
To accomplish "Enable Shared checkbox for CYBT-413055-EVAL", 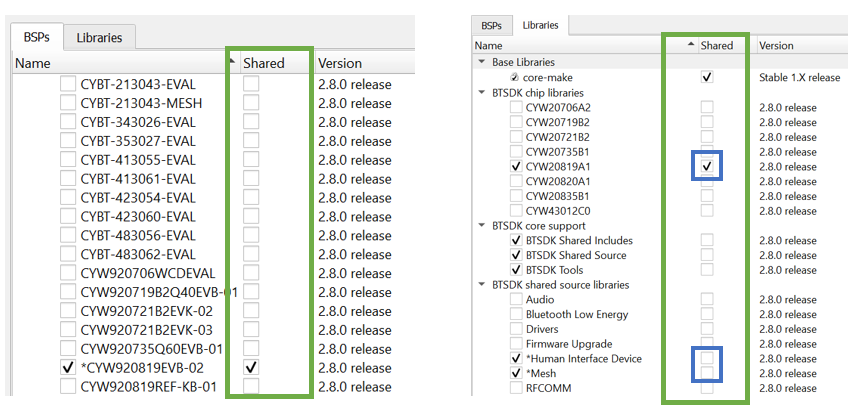I will (251, 159).
